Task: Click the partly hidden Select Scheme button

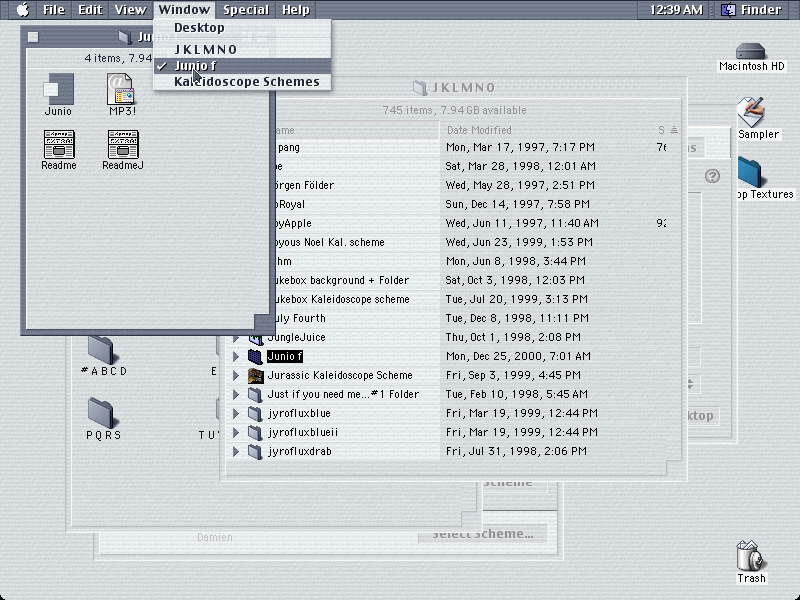Action: [482, 534]
